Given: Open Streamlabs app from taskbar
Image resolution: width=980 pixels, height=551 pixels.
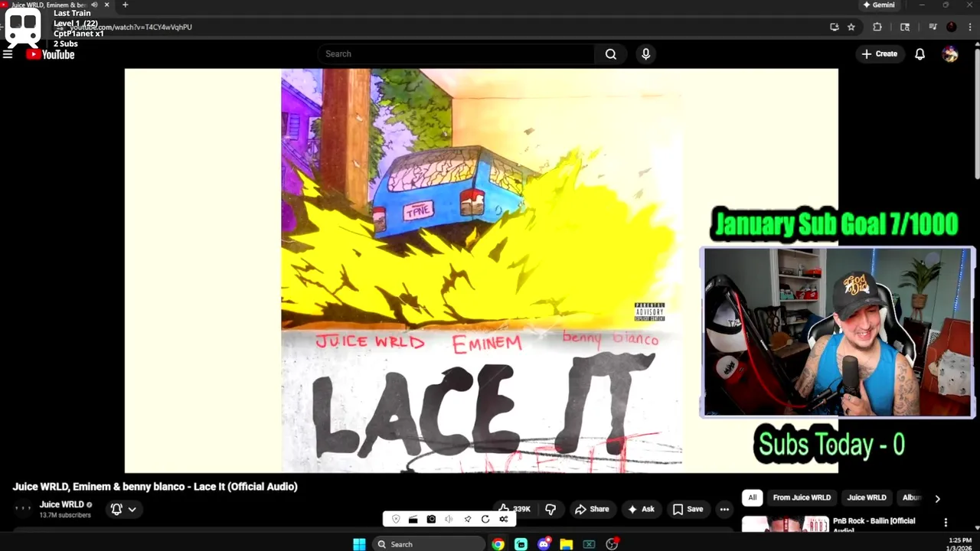Looking at the screenshot, I should coord(521,544).
